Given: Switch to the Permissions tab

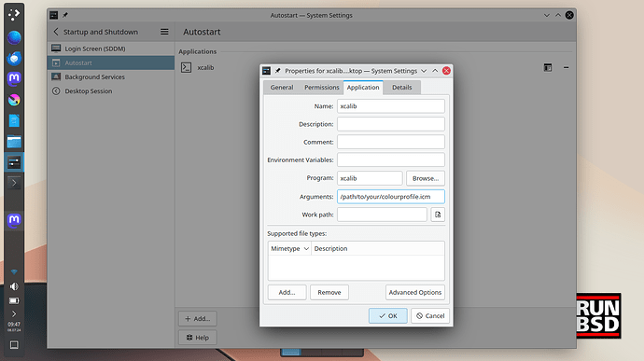Looking at the screenshot, I should 322,87.
